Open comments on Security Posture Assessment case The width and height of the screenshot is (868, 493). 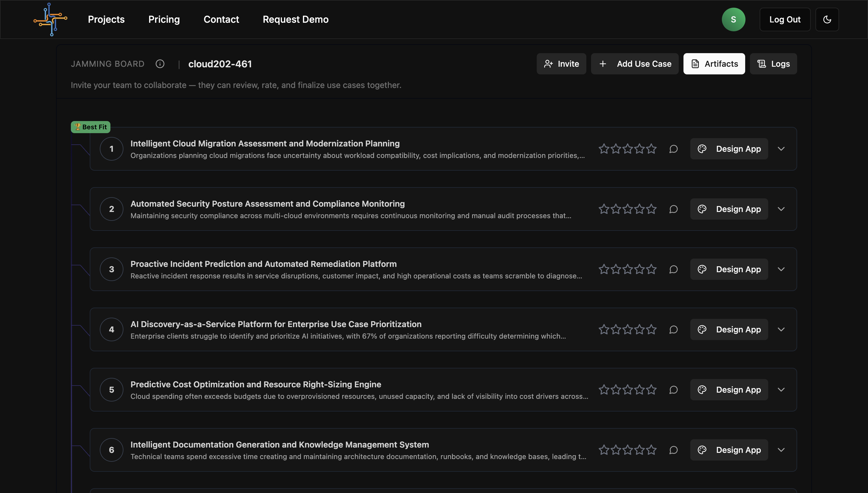pyautogui.click(x=673, y=209)
